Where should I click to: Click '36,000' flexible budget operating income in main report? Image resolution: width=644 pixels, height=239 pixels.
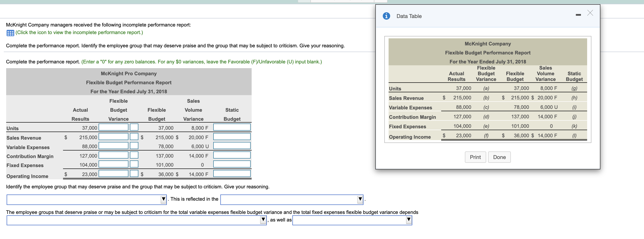166,174
